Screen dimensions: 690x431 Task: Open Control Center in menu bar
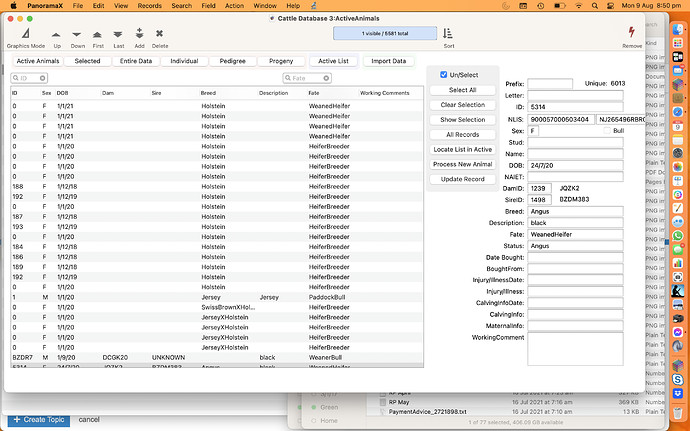pyautogui.click(x=610, y=6)
